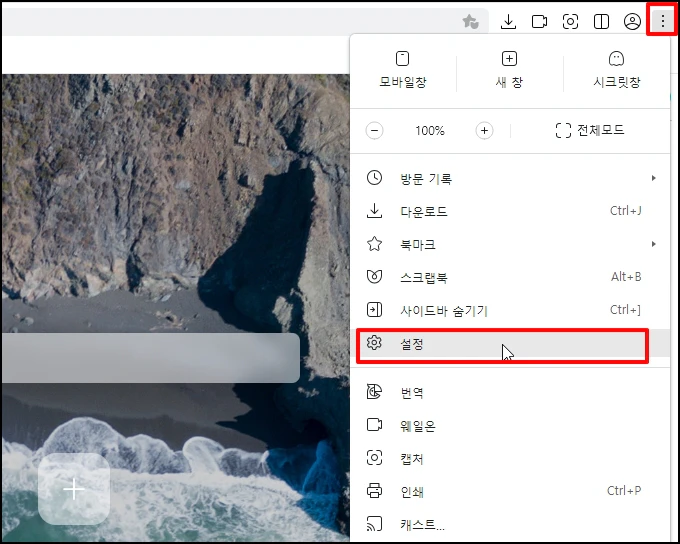This screenshot has width=680, height=544.
Task: Add a shortcut with the plus tile
Action: [74, 489]
